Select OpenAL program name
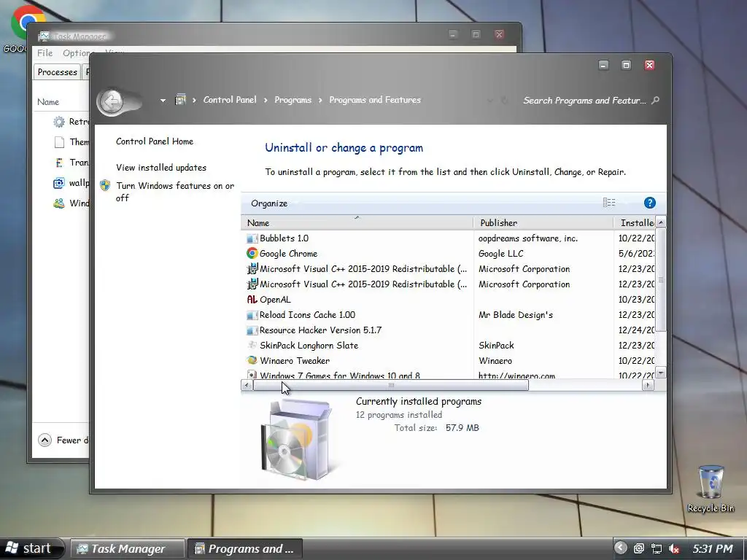This screenshot has height=560, width=747. click(x=275, y=300)
